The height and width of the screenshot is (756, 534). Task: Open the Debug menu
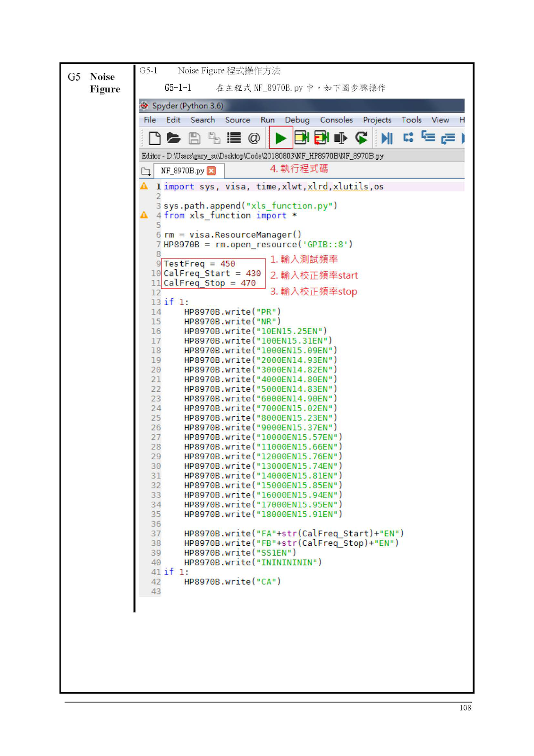297,120
